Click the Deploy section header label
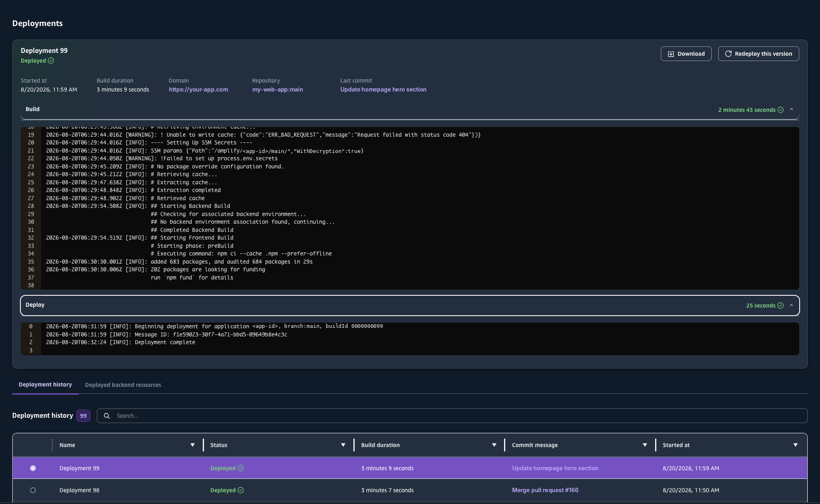The image size is (820, 504). click(x=35, y=305)
